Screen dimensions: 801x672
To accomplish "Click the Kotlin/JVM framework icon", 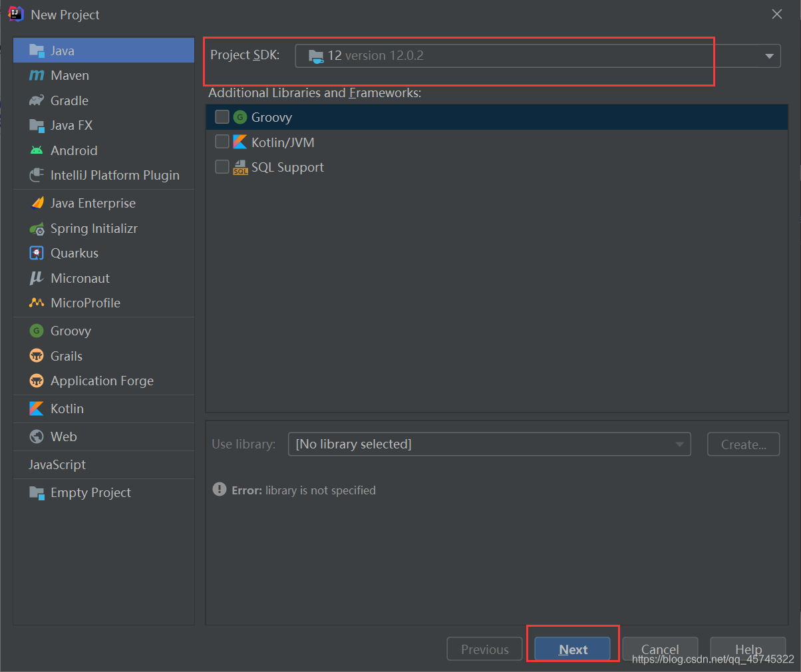I will click(x=240, y=142).
